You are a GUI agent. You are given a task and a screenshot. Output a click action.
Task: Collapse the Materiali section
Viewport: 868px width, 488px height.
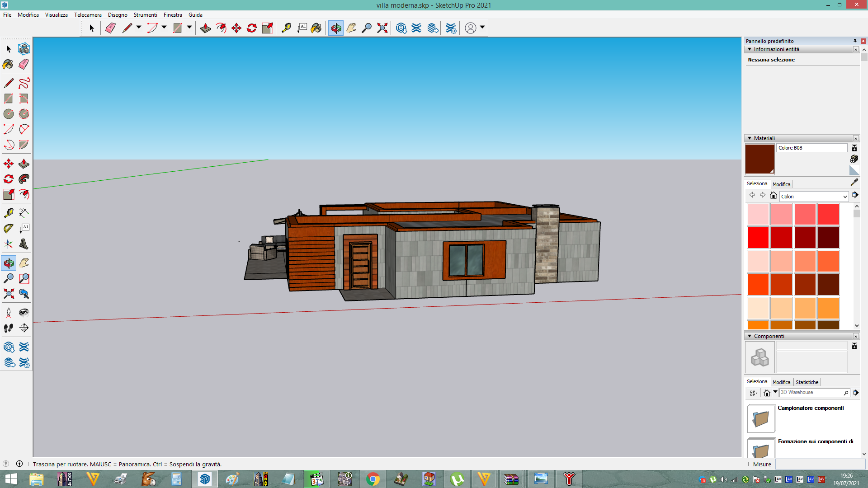click(750, 138)
